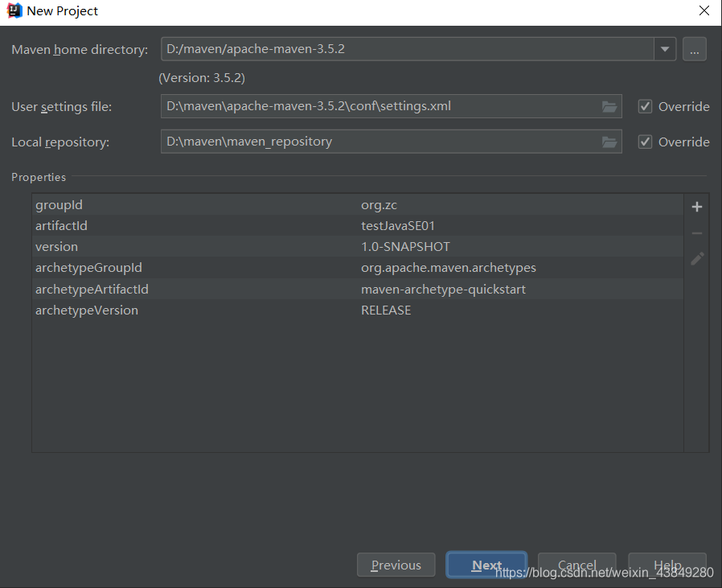
Task: Toggle Override for user settings file
Action: (645, 107)
